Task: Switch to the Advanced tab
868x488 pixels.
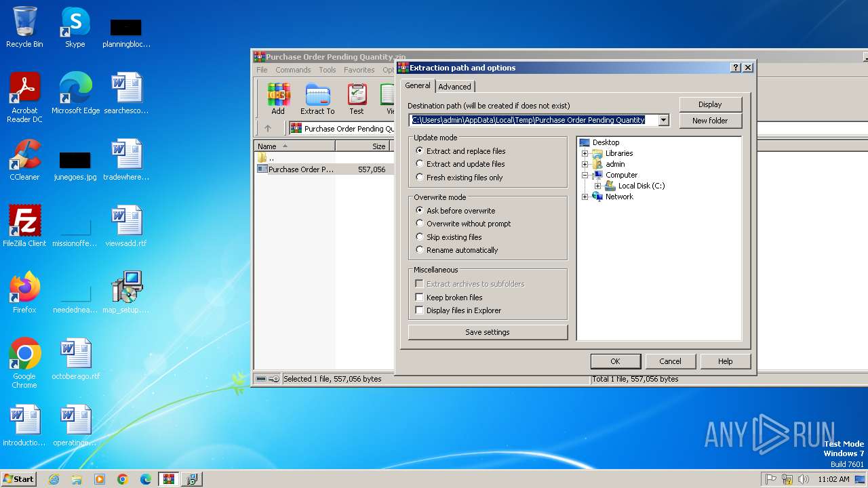Action: tap(454, 87)
